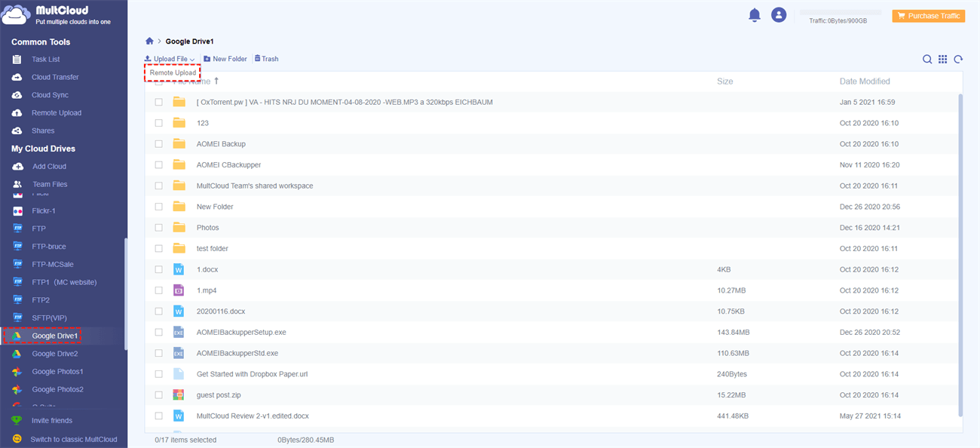
Task: Click the Size column header
Action: 724,81
